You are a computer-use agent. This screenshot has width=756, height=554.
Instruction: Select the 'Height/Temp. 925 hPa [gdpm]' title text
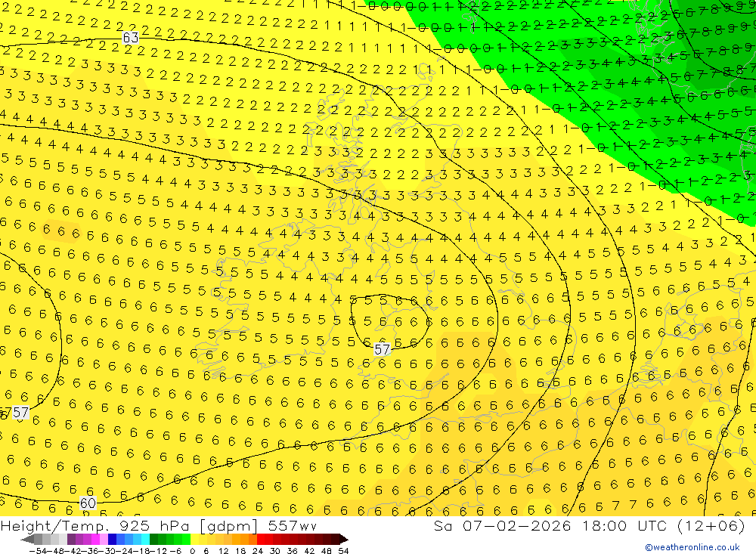point(129,525)
